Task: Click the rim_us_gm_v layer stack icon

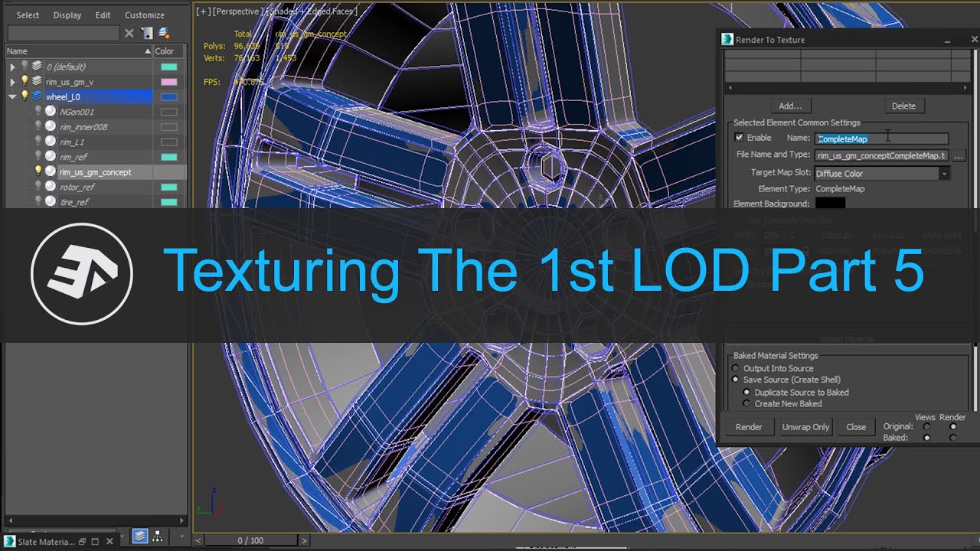Action: (37, 81)
